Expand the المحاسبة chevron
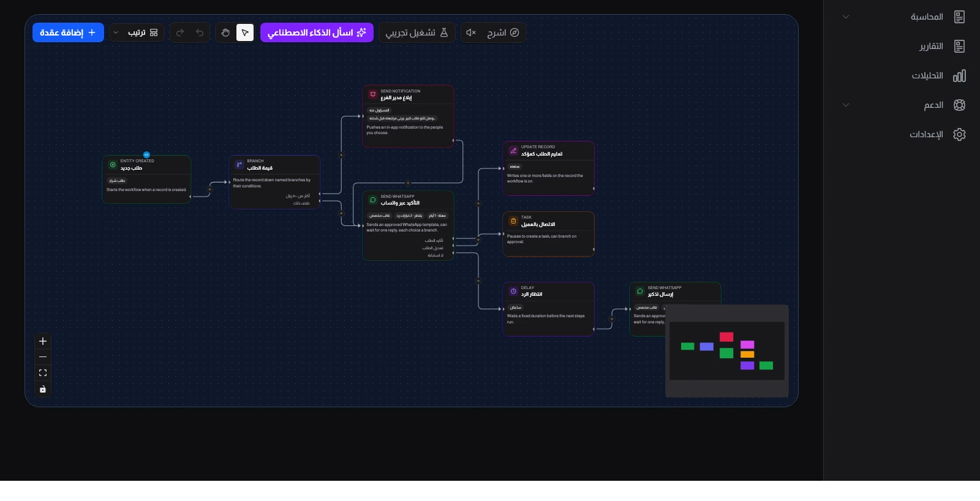This screenshot has height=501, width=980. coord(846,17)
